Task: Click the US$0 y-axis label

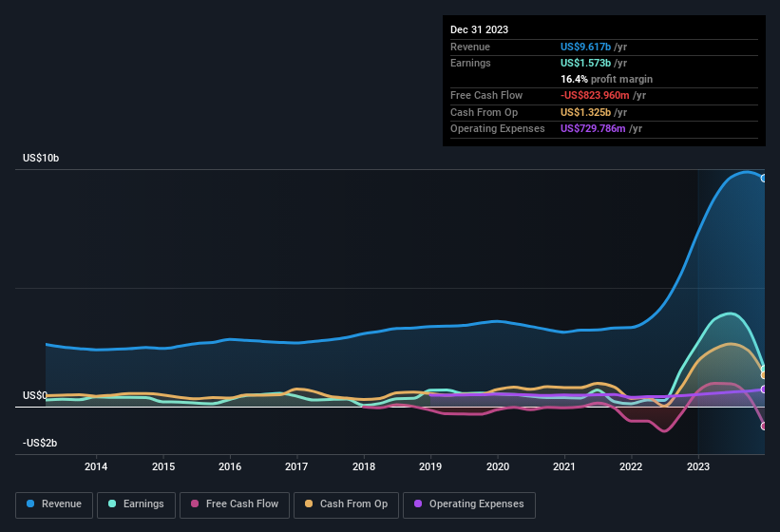Action: 35,395
